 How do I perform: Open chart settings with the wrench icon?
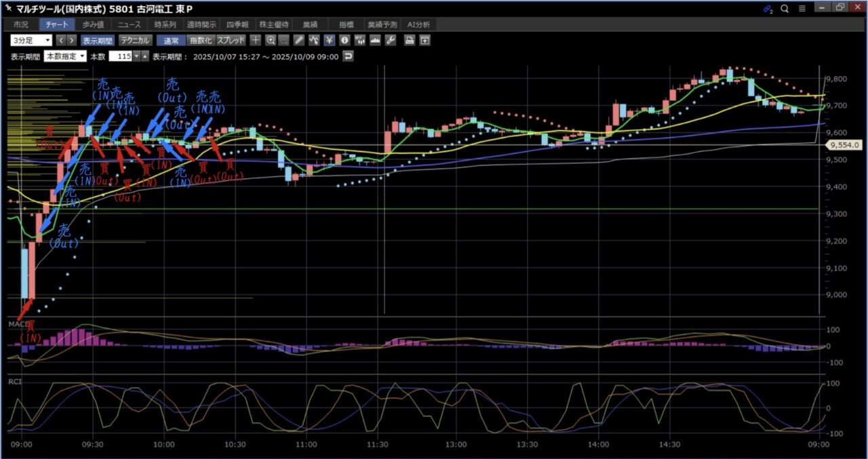click(390, 40)
